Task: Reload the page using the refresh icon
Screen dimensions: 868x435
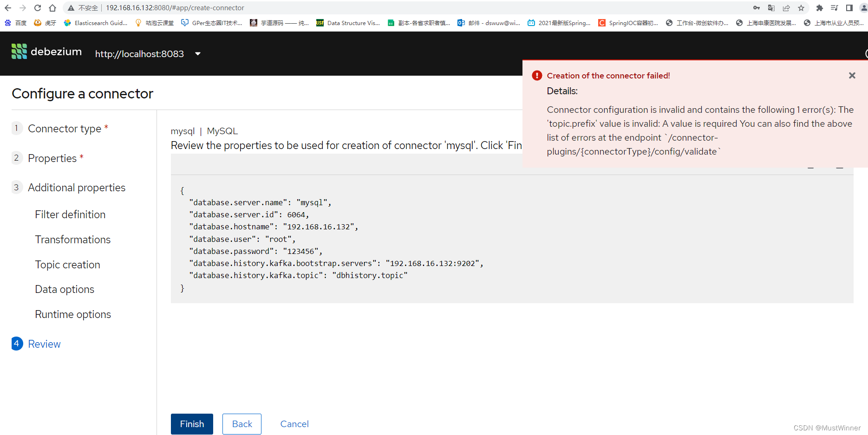Action: pos(37,7)
